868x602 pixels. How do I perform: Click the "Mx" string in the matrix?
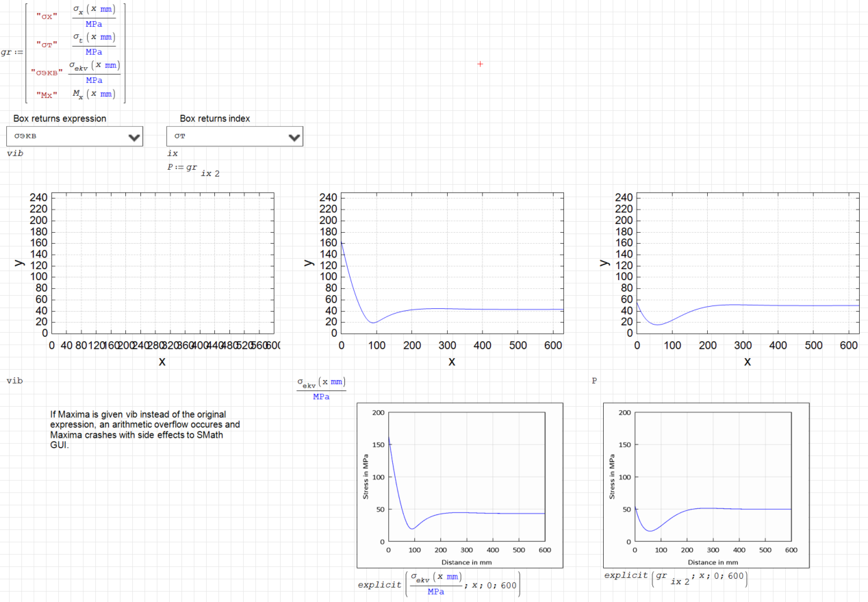pos(47,95)
